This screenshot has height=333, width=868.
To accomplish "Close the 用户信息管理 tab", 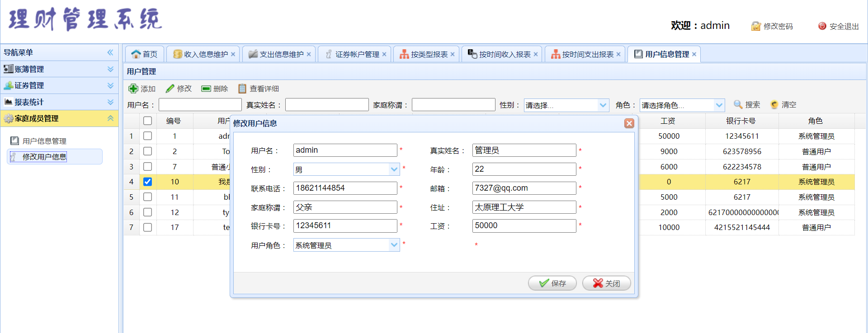I will [694, 54].
